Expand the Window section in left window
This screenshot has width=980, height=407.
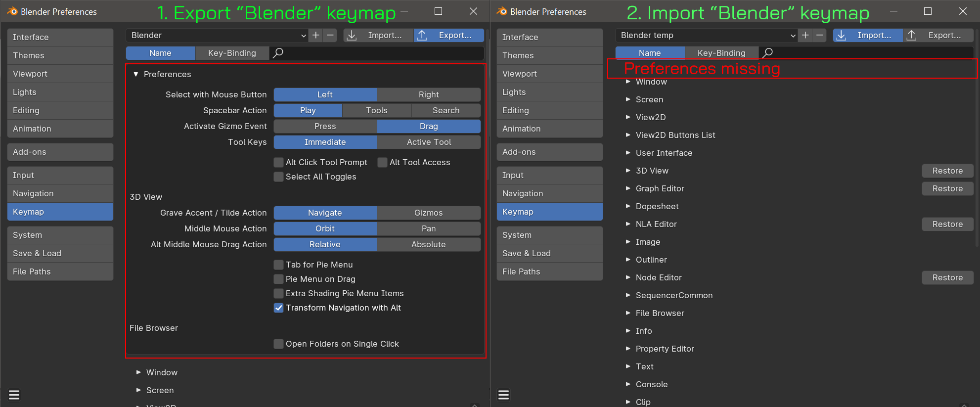139,372
